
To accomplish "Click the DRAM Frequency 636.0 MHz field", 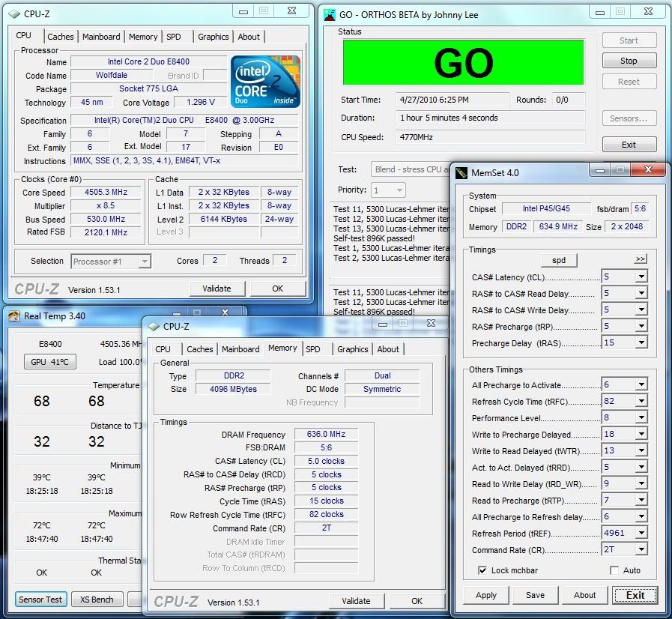I will (326, 434).
